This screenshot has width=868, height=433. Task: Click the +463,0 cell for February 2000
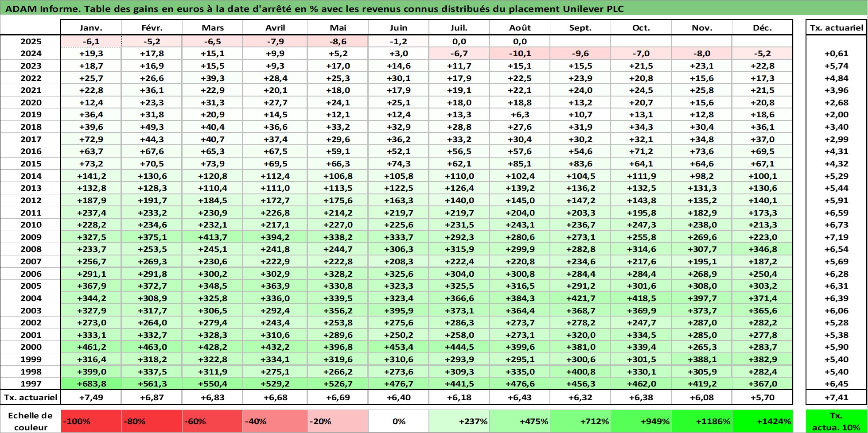[152, 347]
